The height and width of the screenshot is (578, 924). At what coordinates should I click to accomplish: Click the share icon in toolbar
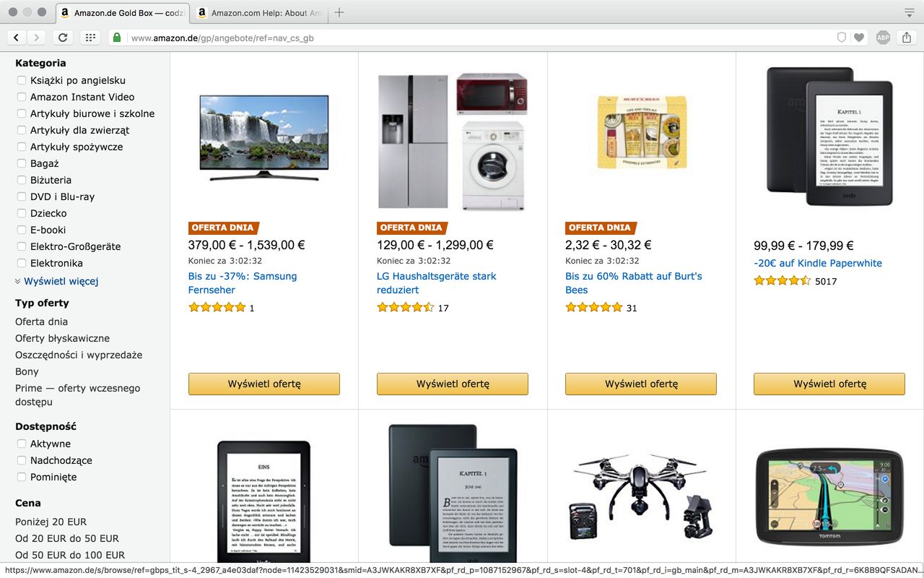(907, 38)
